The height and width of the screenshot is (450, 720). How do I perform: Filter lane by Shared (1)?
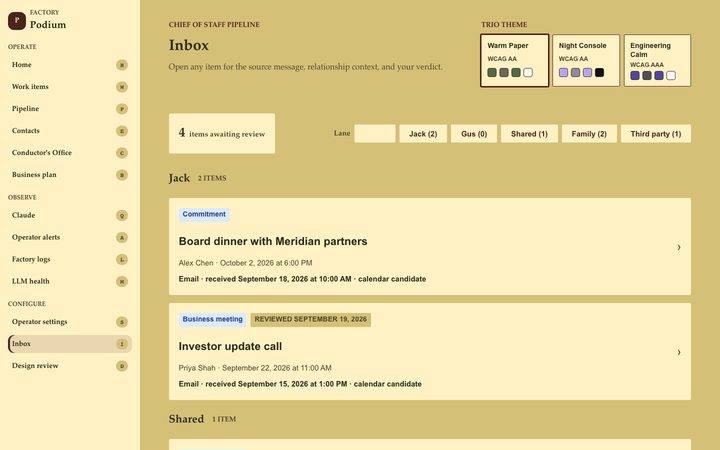pos(529,134)
